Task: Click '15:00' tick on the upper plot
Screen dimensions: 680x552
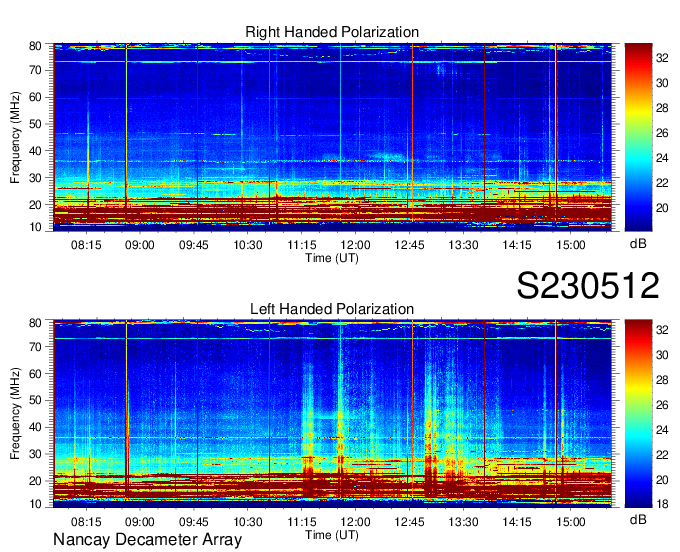Action: [x=571, y=245]
